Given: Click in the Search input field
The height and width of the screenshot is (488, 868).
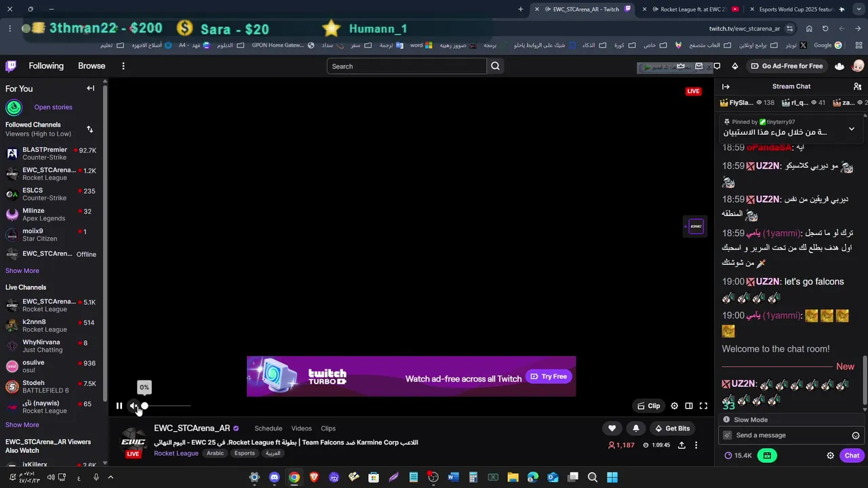Looking at the screenshot, I should [x=406, y=66].
